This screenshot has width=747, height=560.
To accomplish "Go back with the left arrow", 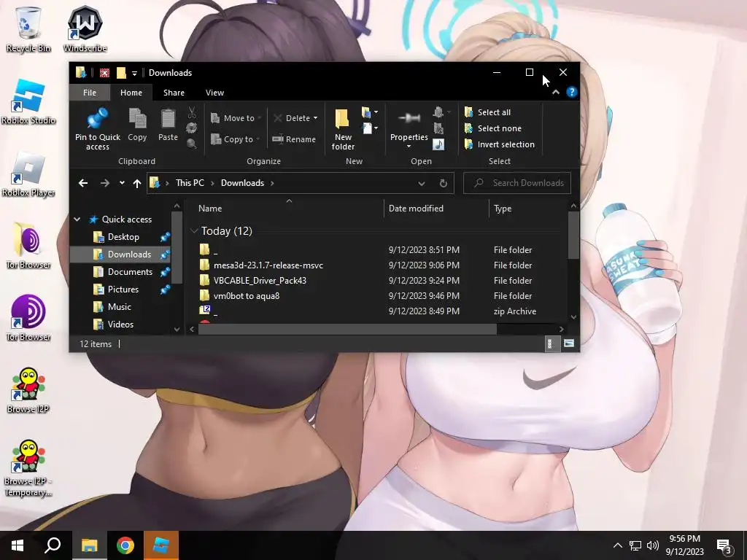I will pyautogui.click(x=83, y=183).
